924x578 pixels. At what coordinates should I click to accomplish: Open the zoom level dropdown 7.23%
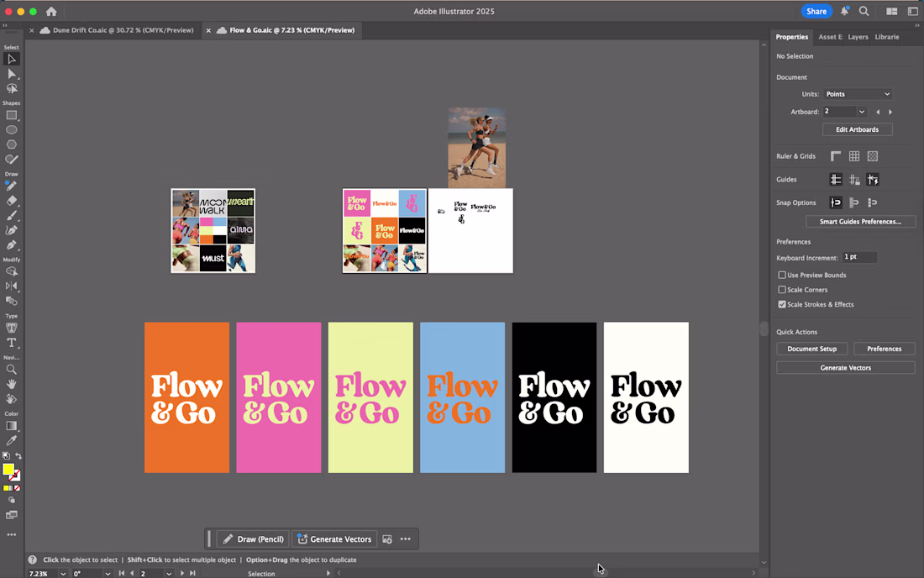tap(62, 573)
